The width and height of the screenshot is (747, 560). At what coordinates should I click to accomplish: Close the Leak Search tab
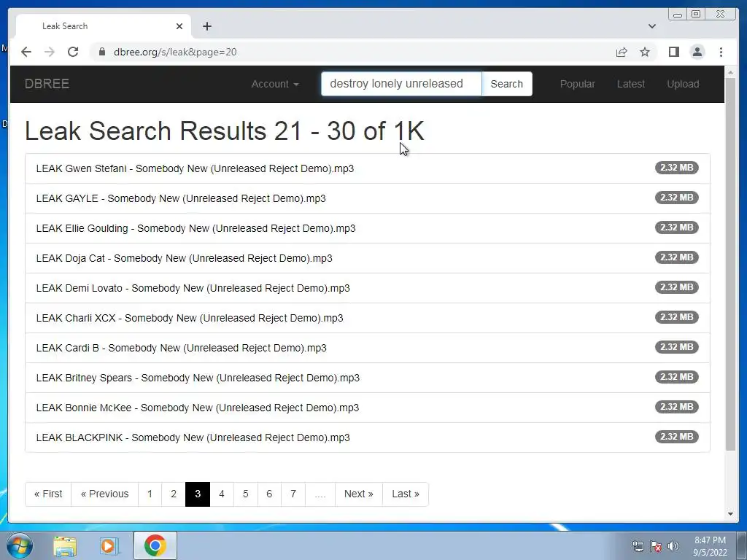179,26
